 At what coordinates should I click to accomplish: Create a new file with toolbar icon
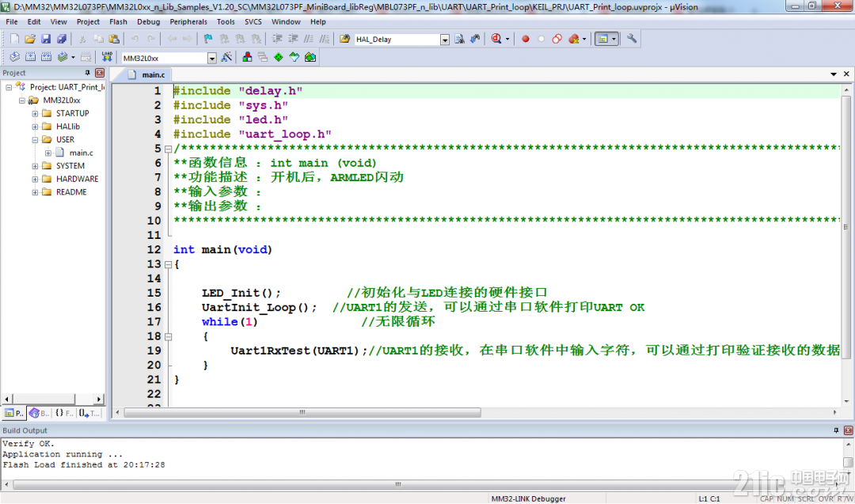(15, 40)
